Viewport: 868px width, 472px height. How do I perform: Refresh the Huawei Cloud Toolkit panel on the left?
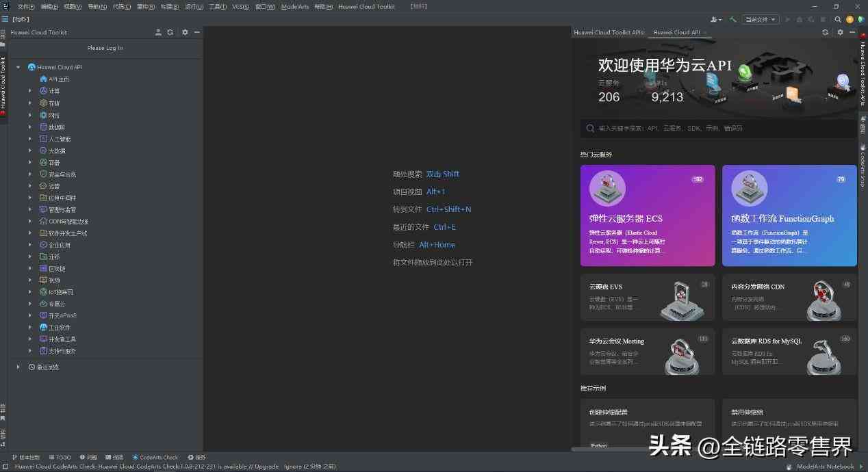[170, 32]
